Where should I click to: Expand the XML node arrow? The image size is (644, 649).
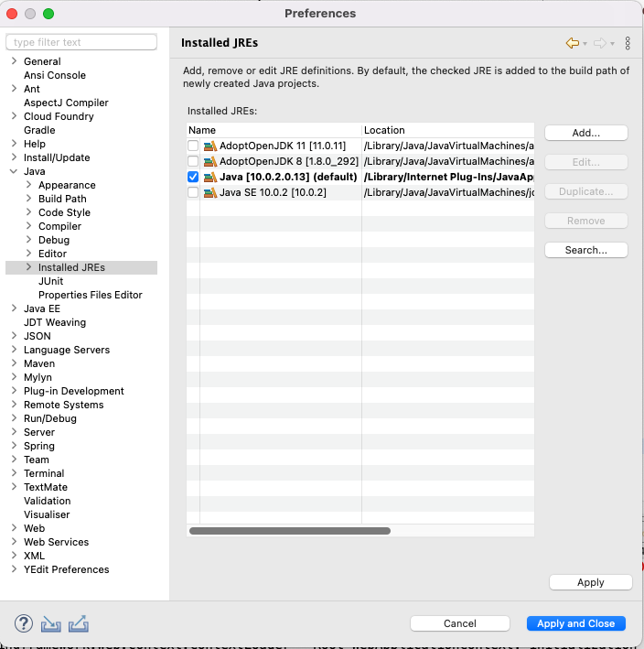(14, 555)
